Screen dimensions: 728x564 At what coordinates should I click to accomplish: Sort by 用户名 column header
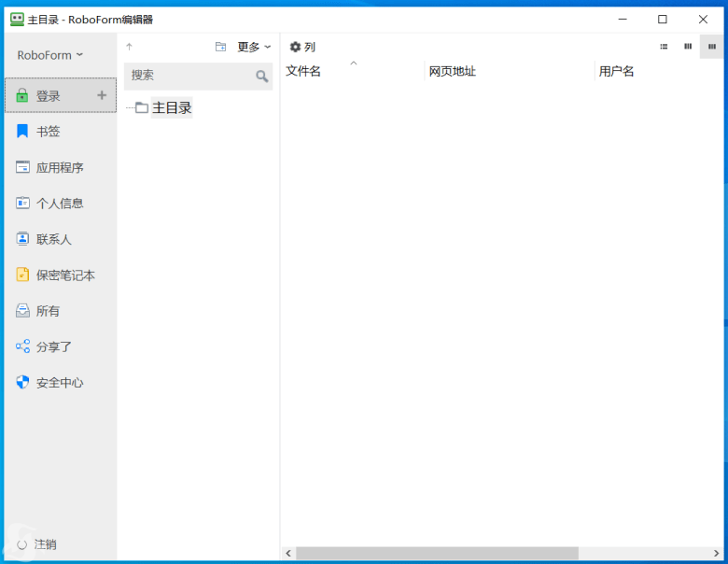pyautogui.click(x=616, y=71)
